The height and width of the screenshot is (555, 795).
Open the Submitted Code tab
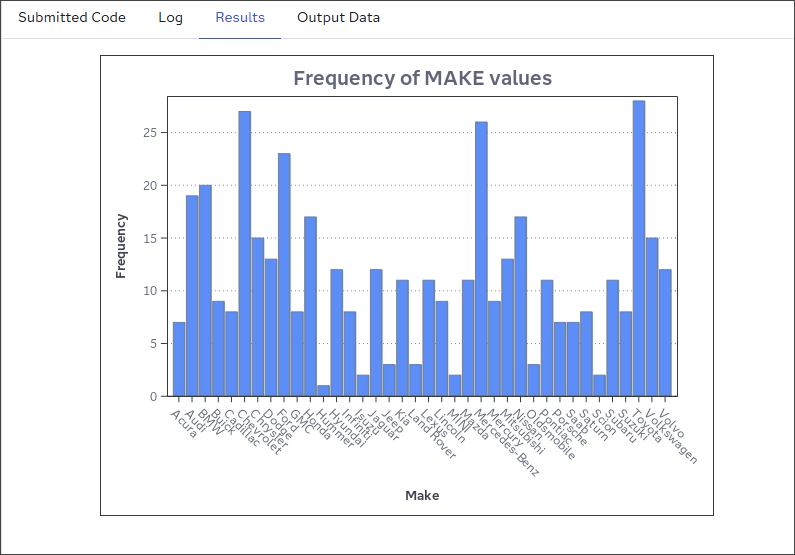tap(72, 17)
